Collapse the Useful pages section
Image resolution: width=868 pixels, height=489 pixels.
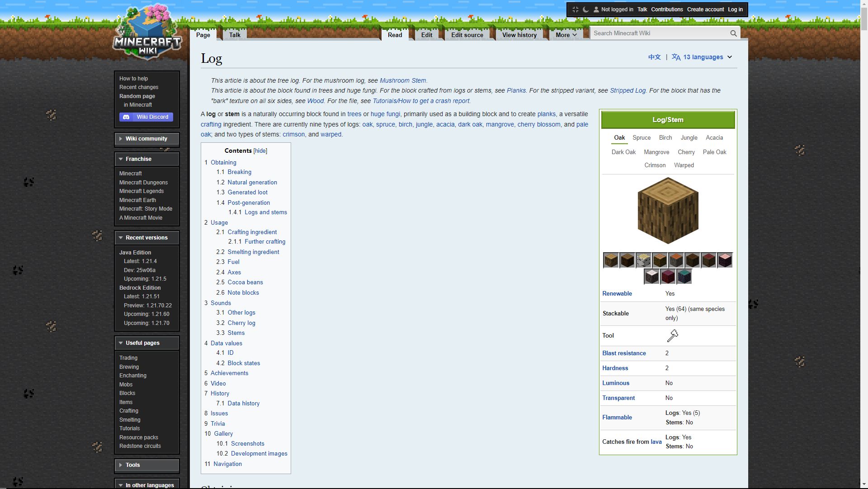147,343
